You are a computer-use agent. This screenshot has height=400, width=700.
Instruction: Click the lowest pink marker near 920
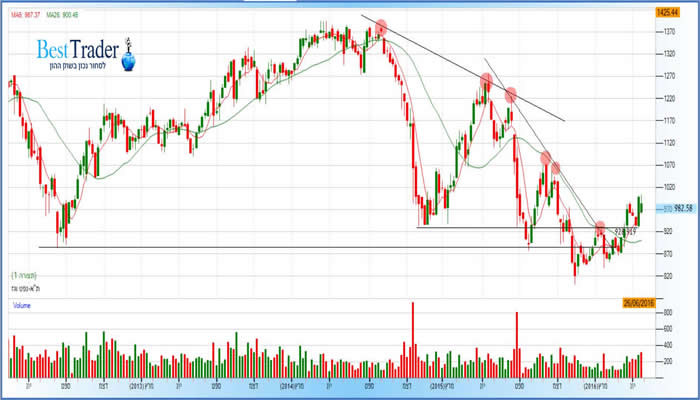click(600, 229)
